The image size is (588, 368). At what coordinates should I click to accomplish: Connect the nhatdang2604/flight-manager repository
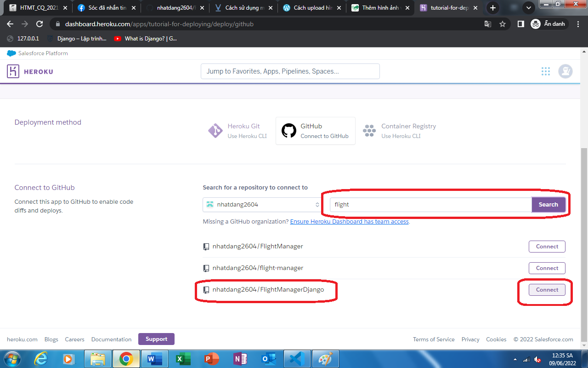[x=547, y=268]
